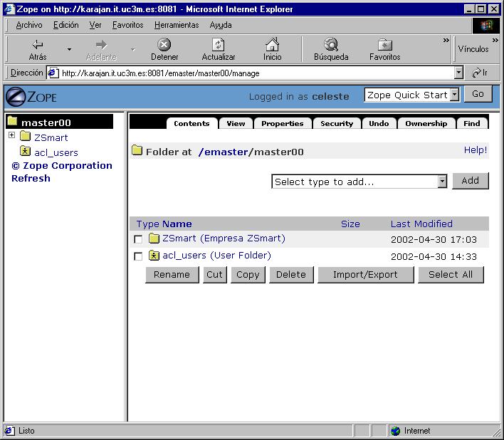Image resolution: width=504 pixels, height=440 pixels.
Task: Switch to Ownership tab
Action: 426,123
